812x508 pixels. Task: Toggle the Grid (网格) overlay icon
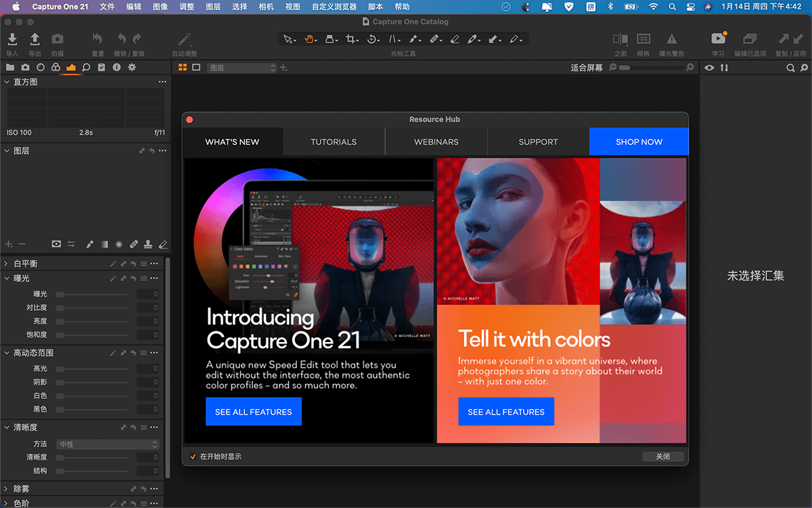point(644,40)
